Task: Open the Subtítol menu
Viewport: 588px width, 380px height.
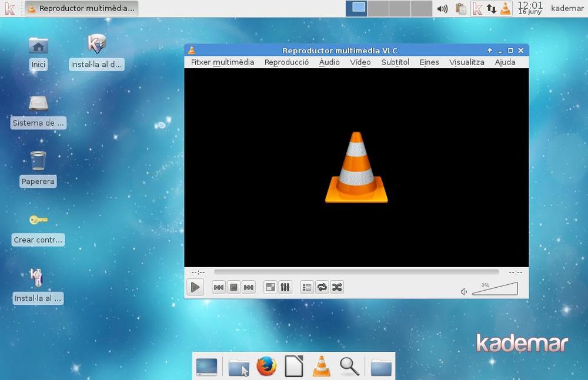Action: click(x=395, y=62)
